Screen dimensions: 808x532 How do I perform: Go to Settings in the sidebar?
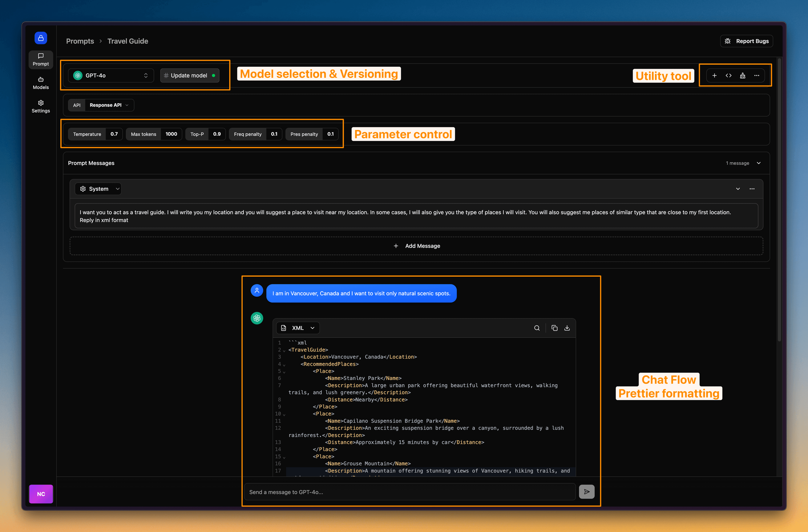coord(41,107)
